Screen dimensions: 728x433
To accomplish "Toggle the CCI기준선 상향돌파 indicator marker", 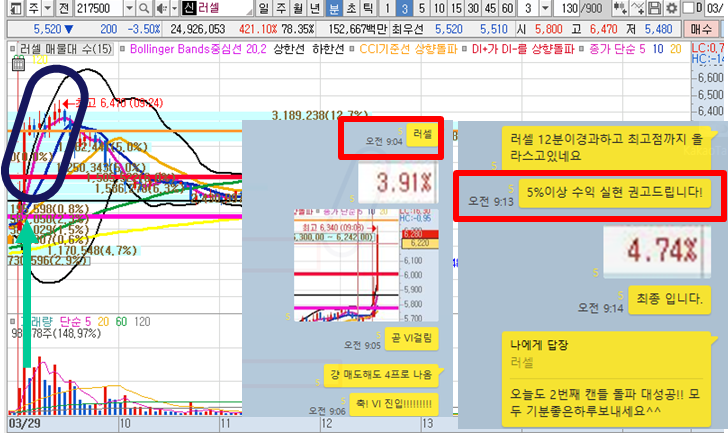I will pos(352,49).
